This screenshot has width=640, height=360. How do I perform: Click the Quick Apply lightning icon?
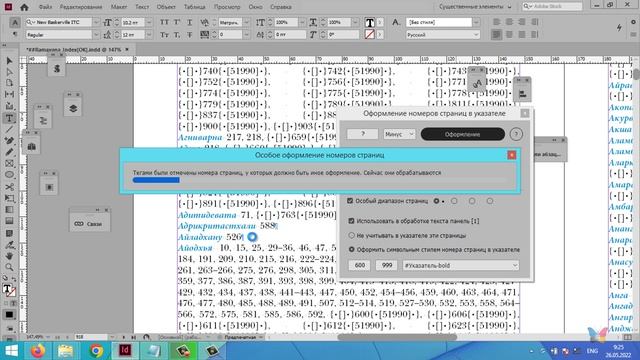click(x=619, y=27)
